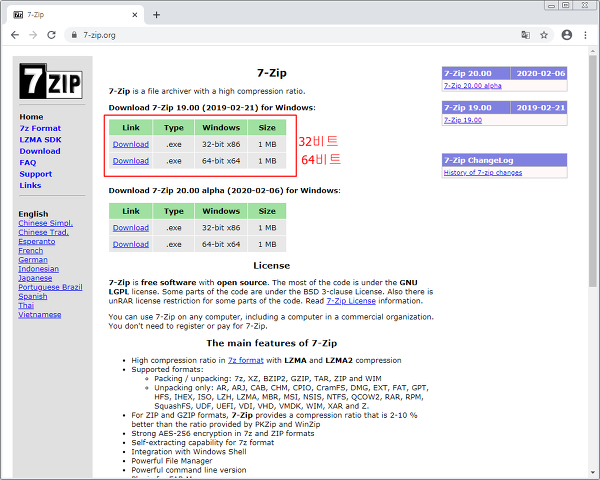Click the License section heading
Viewport: 600px width, 480px height.
pyautogui.click(x=272, y=266)
